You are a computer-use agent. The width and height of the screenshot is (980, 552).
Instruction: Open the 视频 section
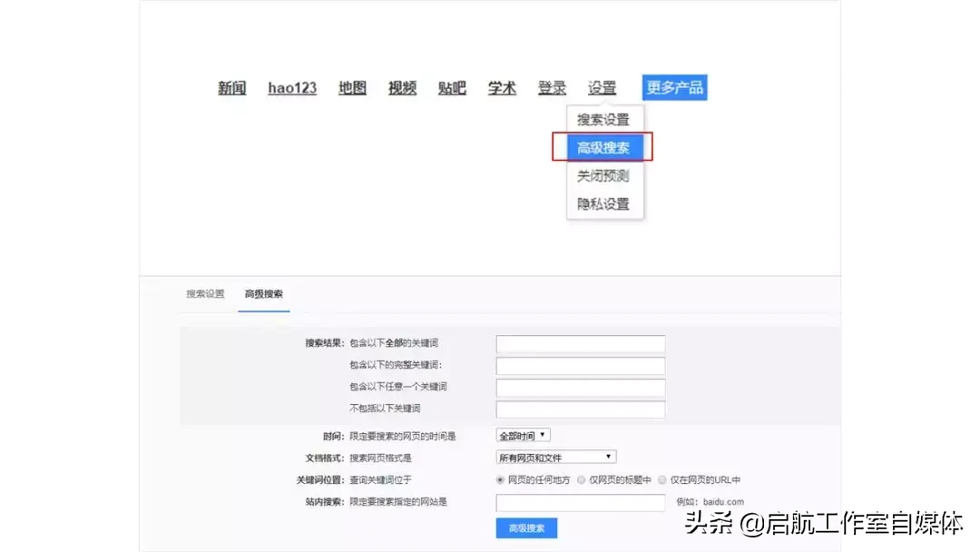(x=402, y=87)
